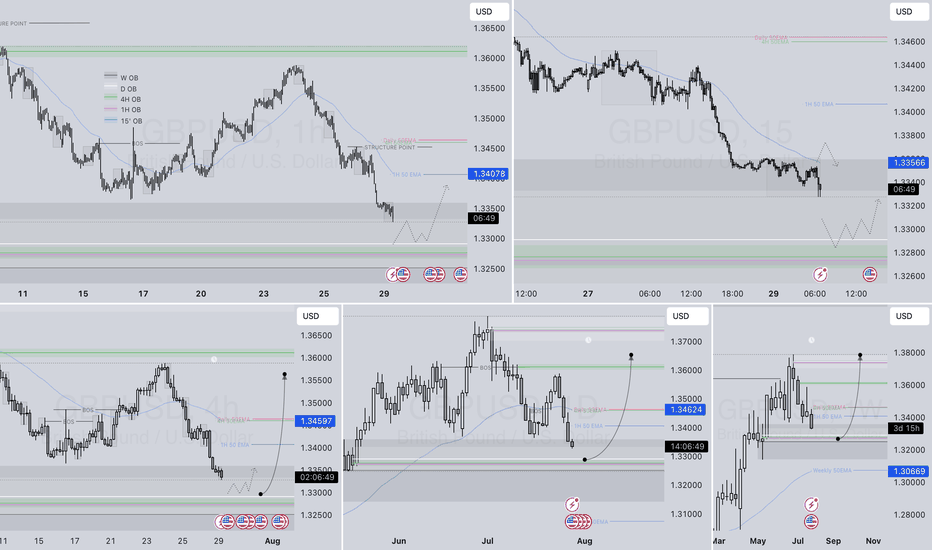Click Jul on daily time axis
The height and width of the screenshot is (550, 932).
click(487, 541)
